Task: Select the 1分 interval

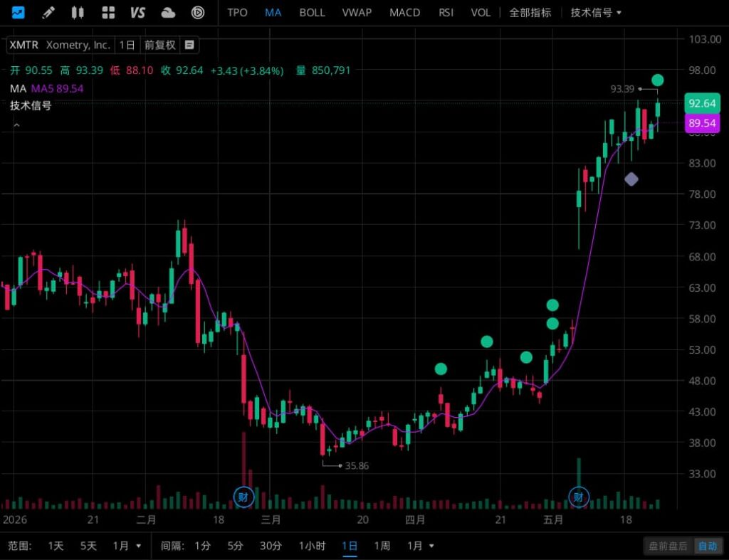Action: [x=202, y=546]
